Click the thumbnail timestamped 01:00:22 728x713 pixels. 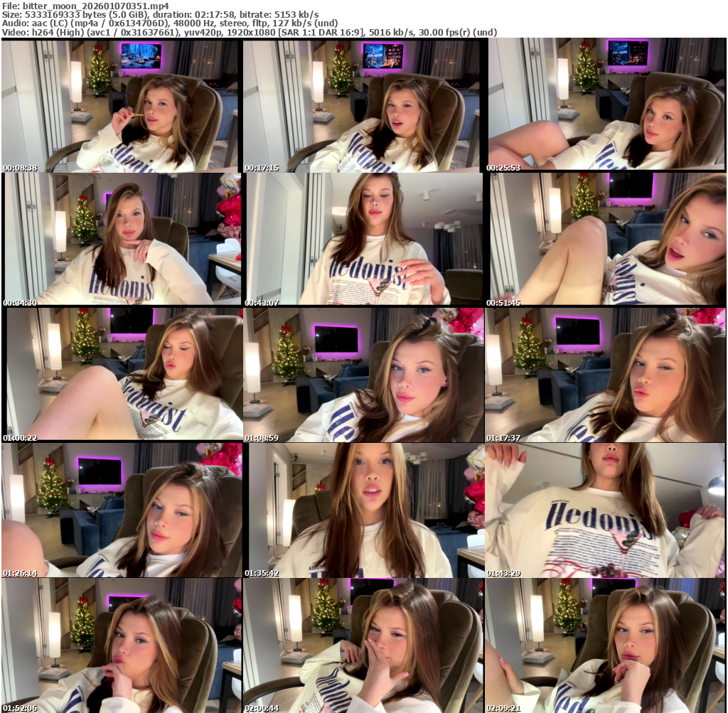click(x=121, y=375)
